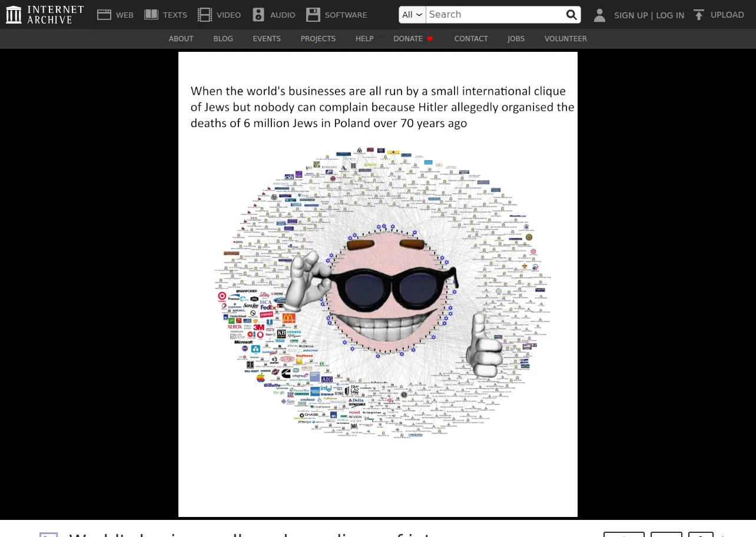Click the user avatar icon
756x537 pixels.
point(599,15)
